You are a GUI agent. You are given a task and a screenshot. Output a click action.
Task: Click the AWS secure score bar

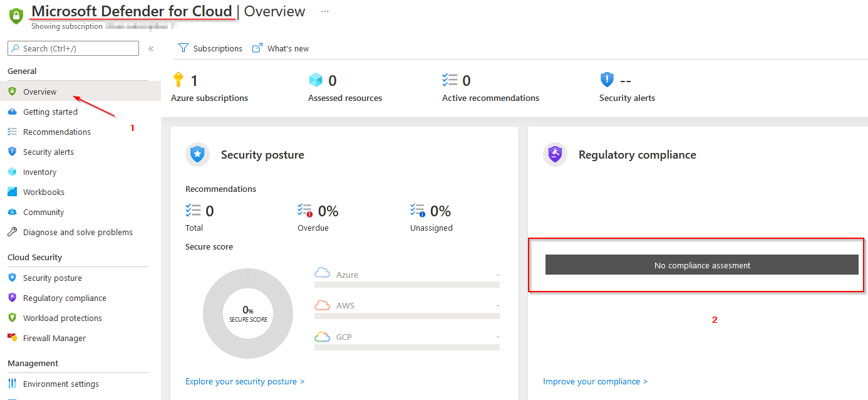[407, 315]
